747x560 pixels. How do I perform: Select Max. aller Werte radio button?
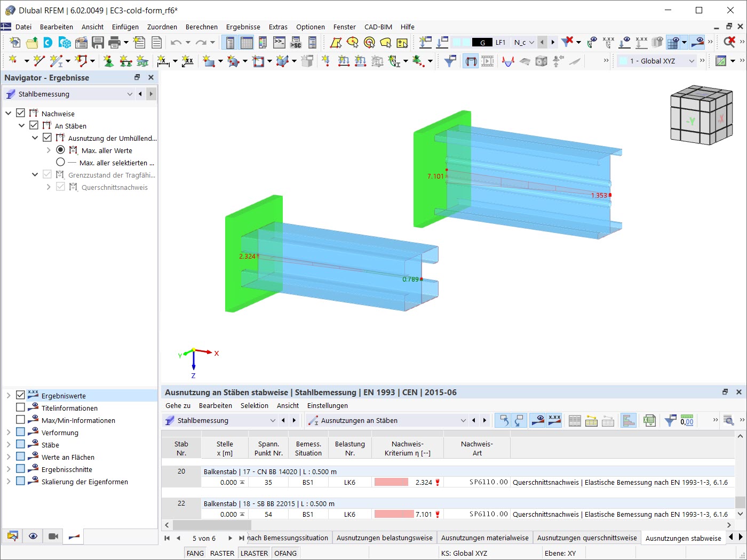pyautogui.click(x=60, y=150)
